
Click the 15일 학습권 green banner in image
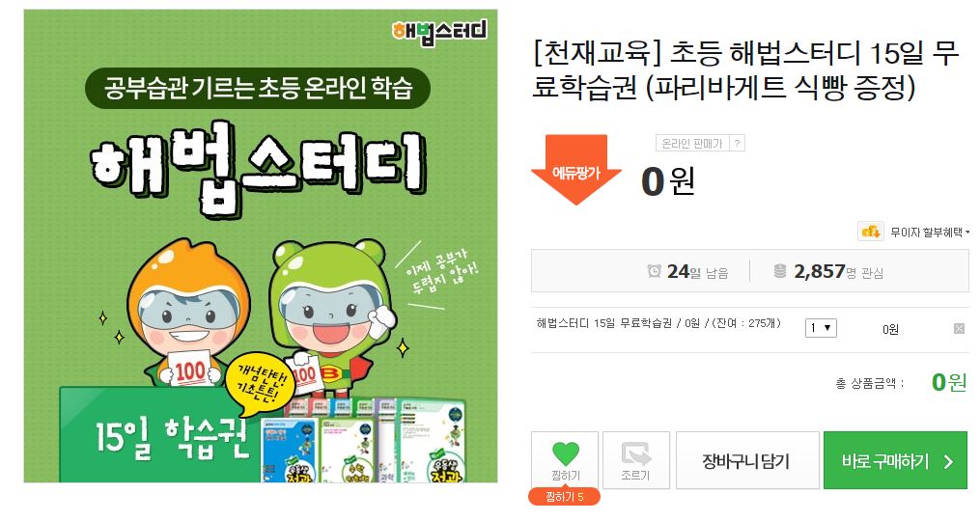160,434
